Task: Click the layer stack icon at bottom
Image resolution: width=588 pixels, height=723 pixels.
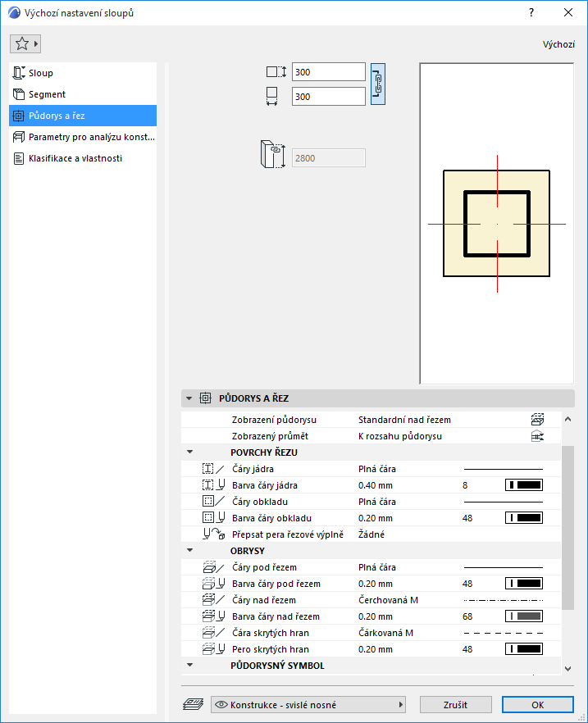Action: (x=194, y=704)
